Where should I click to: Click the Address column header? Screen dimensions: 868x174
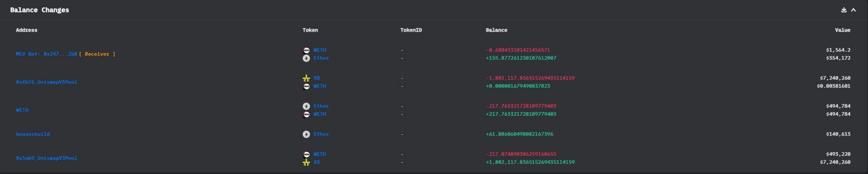27,30
